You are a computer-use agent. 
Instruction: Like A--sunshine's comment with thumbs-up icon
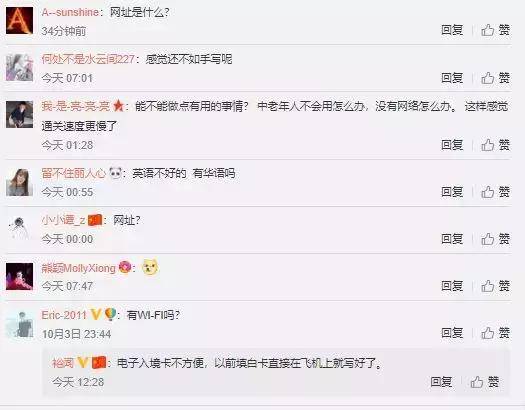pos(496,30)
